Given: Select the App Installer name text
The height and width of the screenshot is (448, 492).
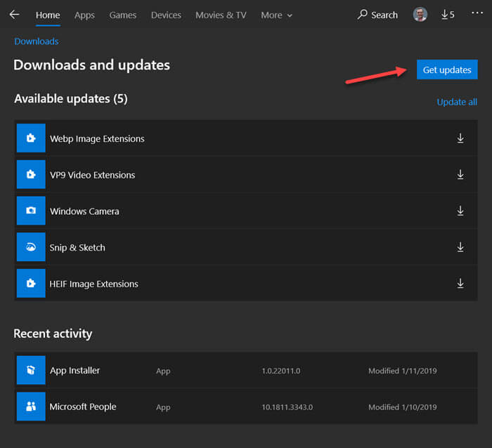Looking at the screenshot, I should 75,371.
